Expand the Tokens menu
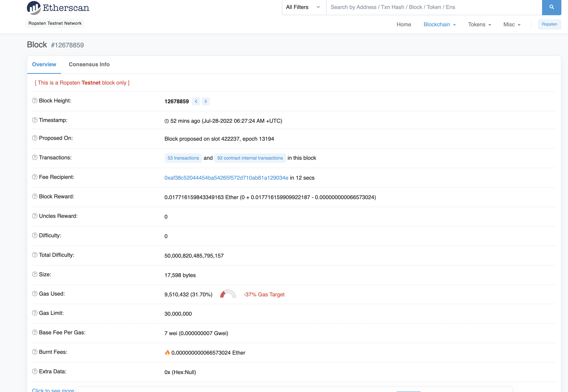The height and width of the screenshot is (392, 568). coord(479,25)
